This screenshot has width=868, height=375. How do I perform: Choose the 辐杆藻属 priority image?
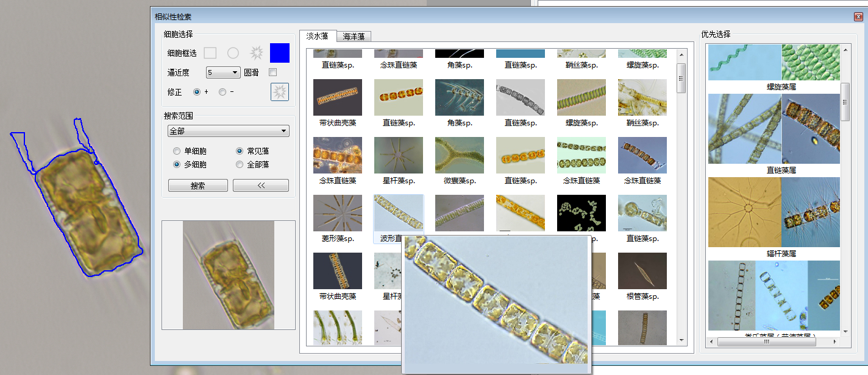point(774,212)
